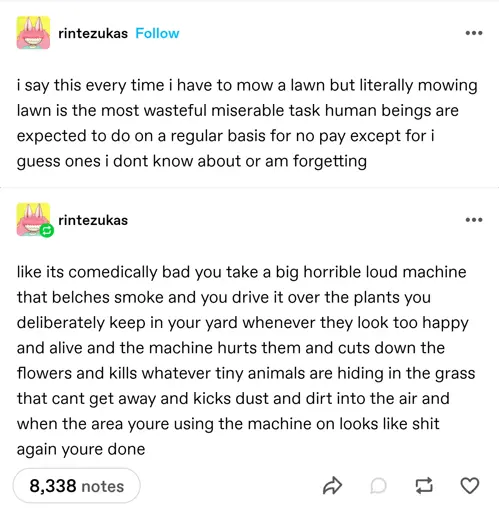Open the reblog's three-dot options menu
The height and width of the screenshot is (512, 499).
click(x=474, y=220)
